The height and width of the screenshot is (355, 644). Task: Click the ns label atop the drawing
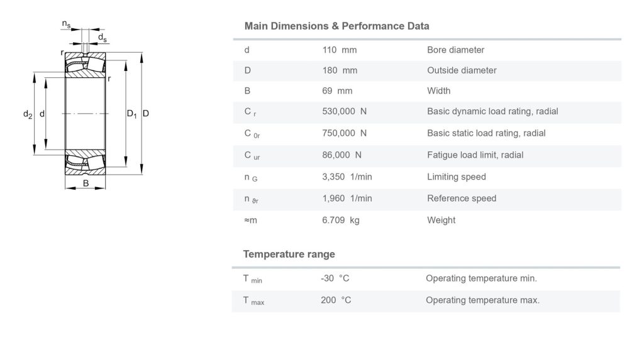[66, 25]
